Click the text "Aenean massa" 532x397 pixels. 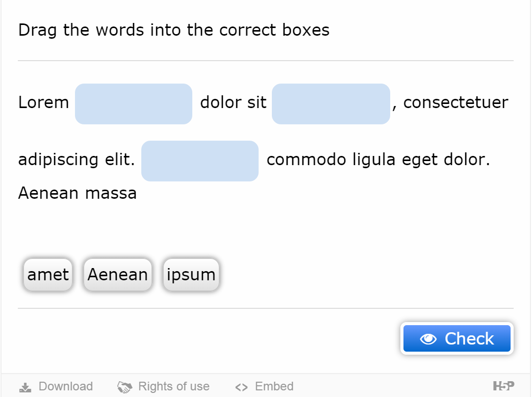click(x=78, y=193)
